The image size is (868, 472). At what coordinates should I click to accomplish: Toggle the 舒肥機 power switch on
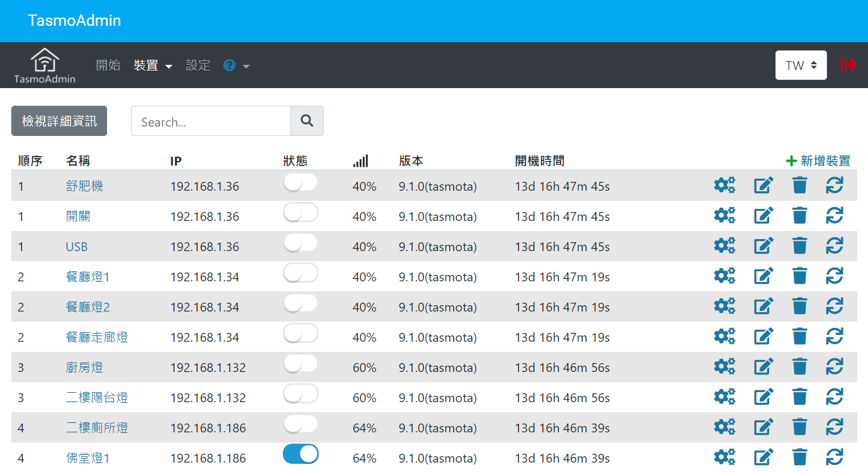(x=300, y=183)
